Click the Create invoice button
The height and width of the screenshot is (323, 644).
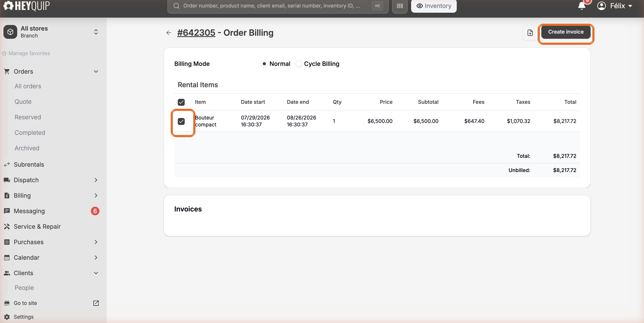(x=566, y=32)
